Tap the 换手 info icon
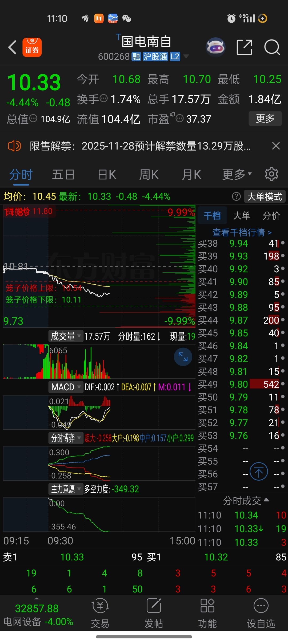 point(104,98)
